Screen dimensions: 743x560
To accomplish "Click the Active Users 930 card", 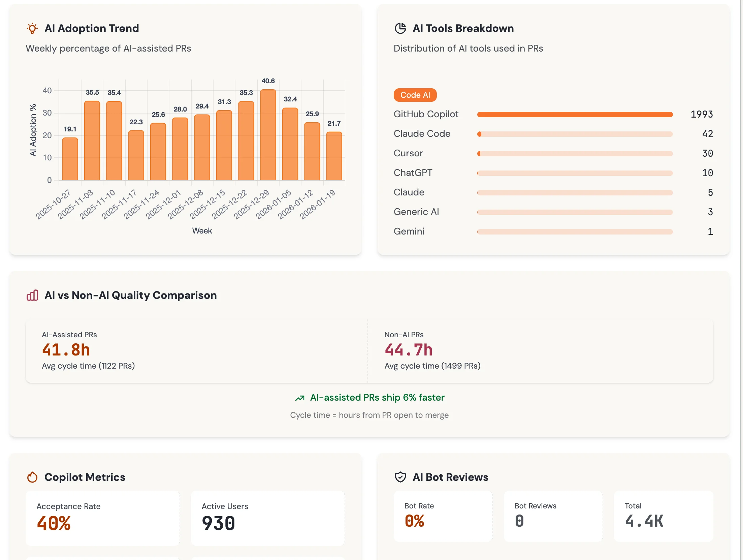I will 268,518.
